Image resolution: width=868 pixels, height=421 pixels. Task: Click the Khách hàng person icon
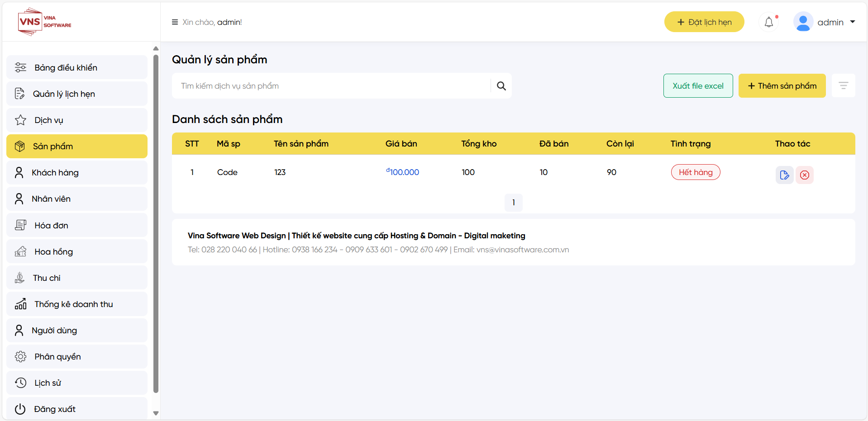coord(19,172)
